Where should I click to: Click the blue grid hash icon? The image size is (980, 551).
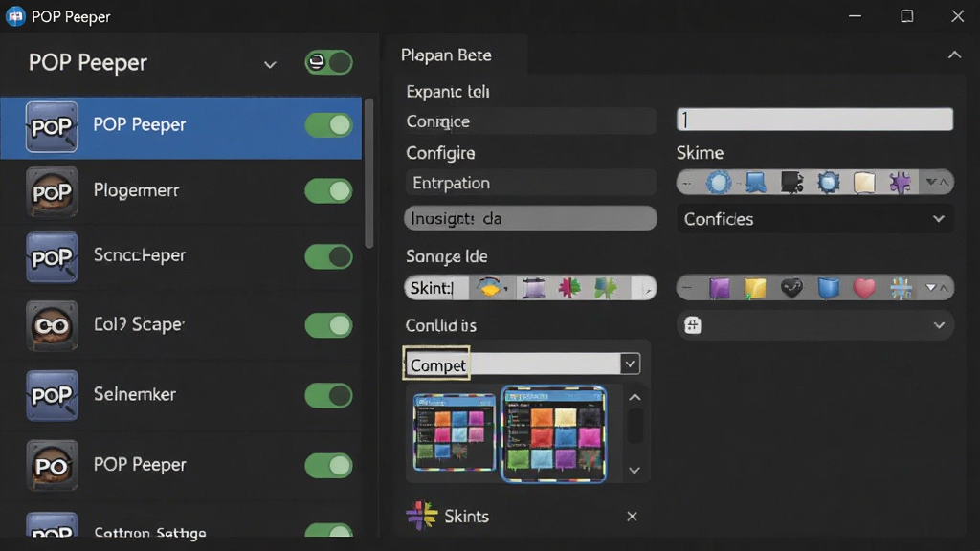pyautogui.click(x=901, y=288)
